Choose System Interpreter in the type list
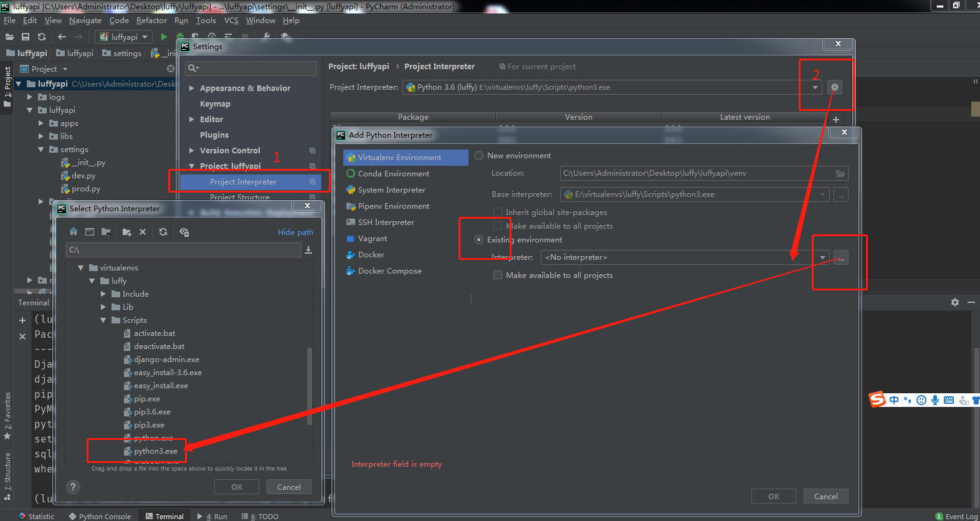Viewport: 980px width, 521px height. 392,190
